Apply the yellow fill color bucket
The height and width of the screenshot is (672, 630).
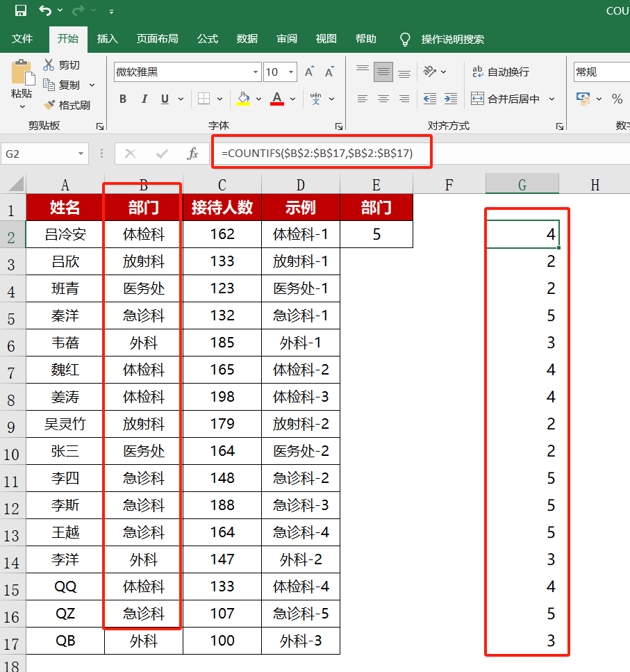point(243,99)
